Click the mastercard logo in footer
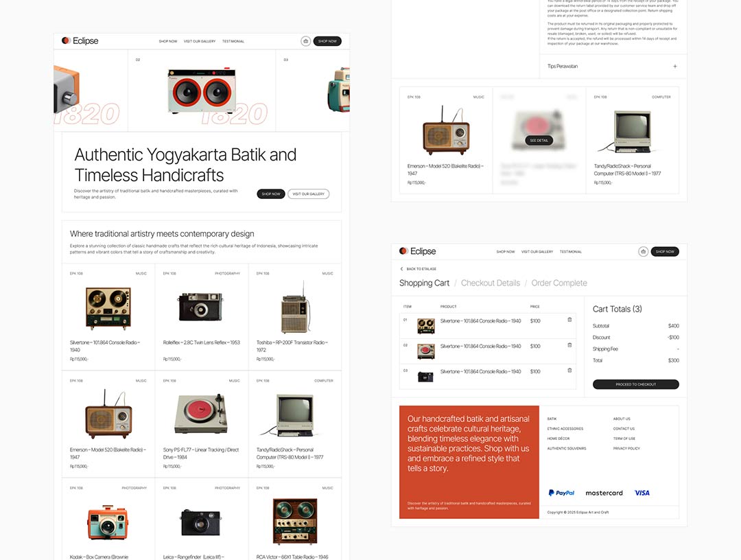The image size is (741, 560). point(604,493)
